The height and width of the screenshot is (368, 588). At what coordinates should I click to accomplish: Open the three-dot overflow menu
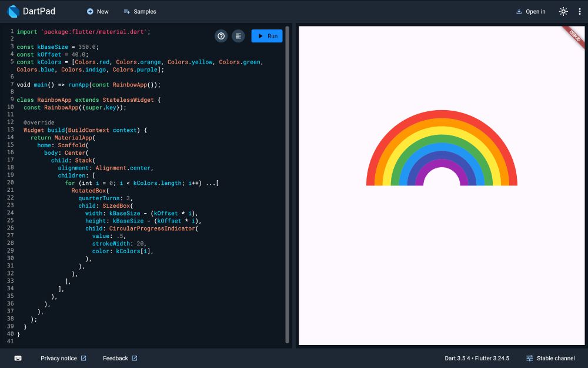580,12
